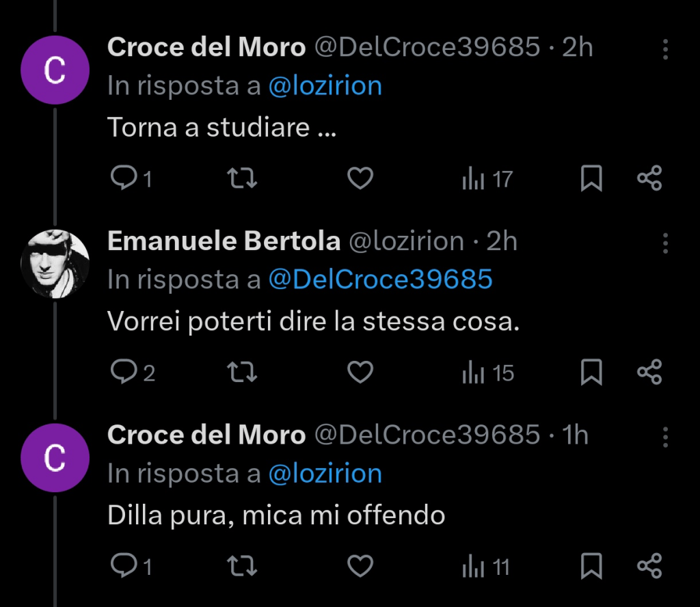The width and height of the screenshot is (700, 607).
Task: Reply to Emanuele Bertola's tweet
Action: point(124,373)
